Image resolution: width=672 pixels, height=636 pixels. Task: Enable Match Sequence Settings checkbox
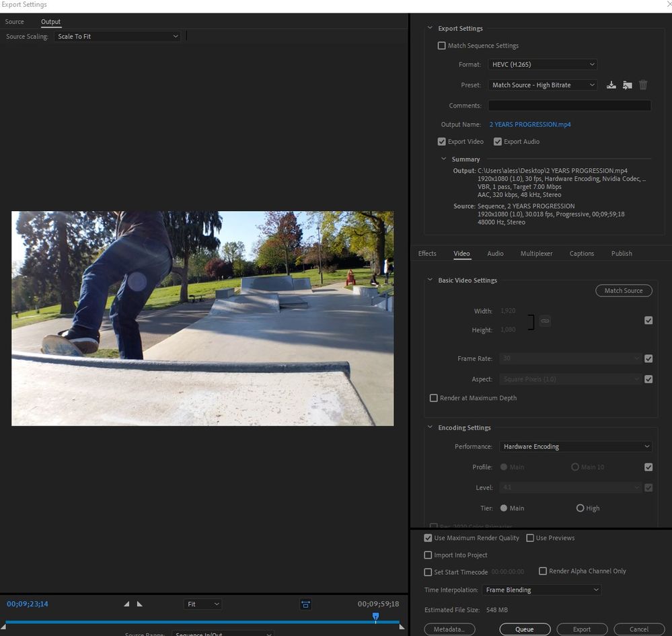pos(442,46)
